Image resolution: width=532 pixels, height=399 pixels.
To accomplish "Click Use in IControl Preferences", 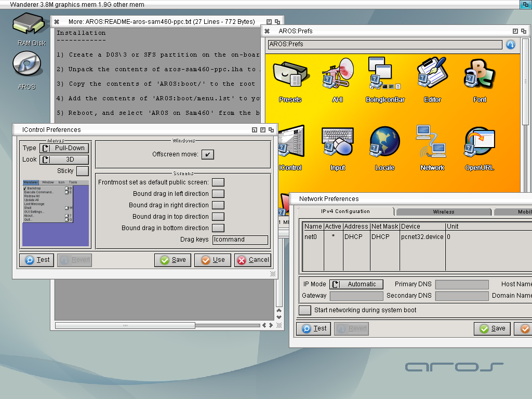I will 212,260.
